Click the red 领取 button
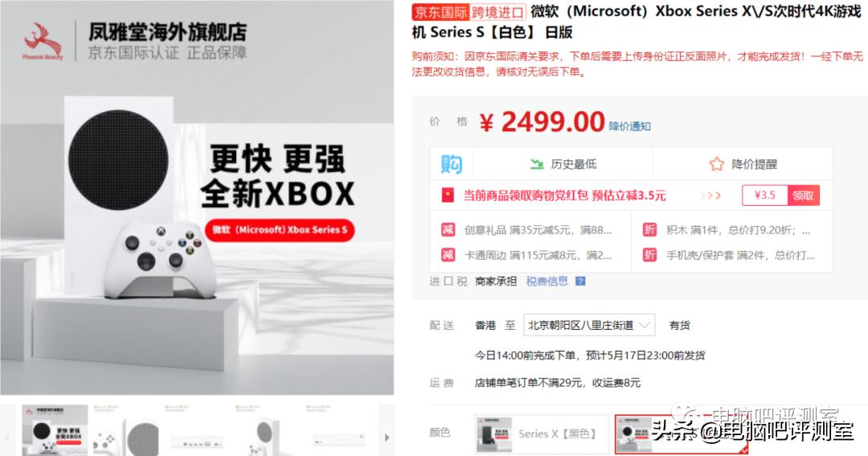Screen dimensions: 868x456 tap(803, 195)
